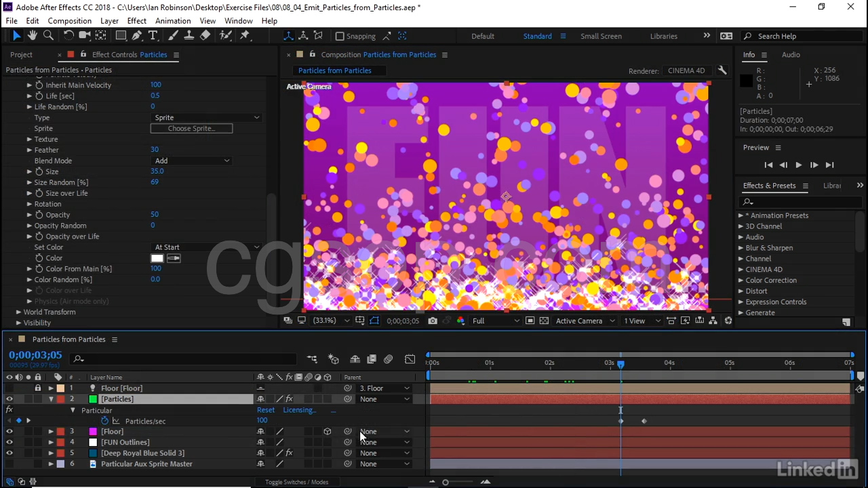
Task: Select the Rotation tool
Action: point(68,36)
